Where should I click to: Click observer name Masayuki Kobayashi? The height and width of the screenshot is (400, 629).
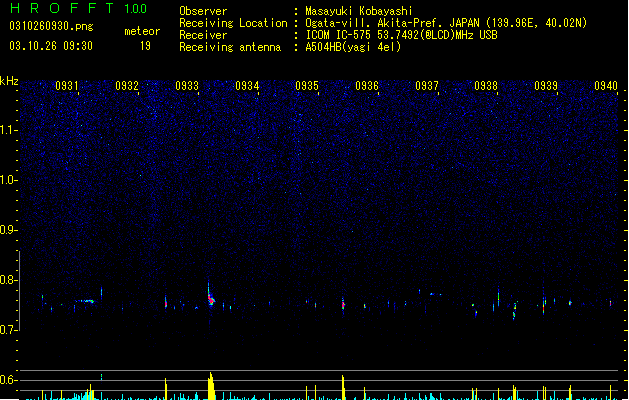click(359, 11)
